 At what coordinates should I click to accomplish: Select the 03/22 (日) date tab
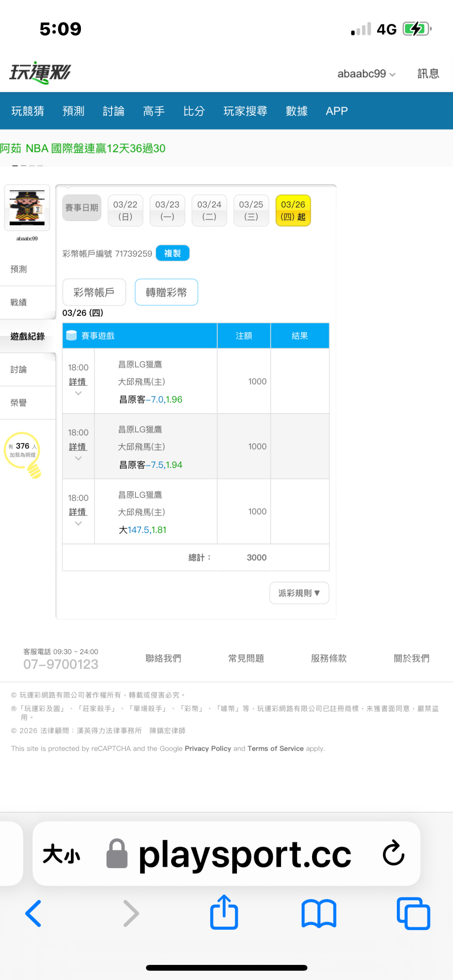[x=125, y=211]
